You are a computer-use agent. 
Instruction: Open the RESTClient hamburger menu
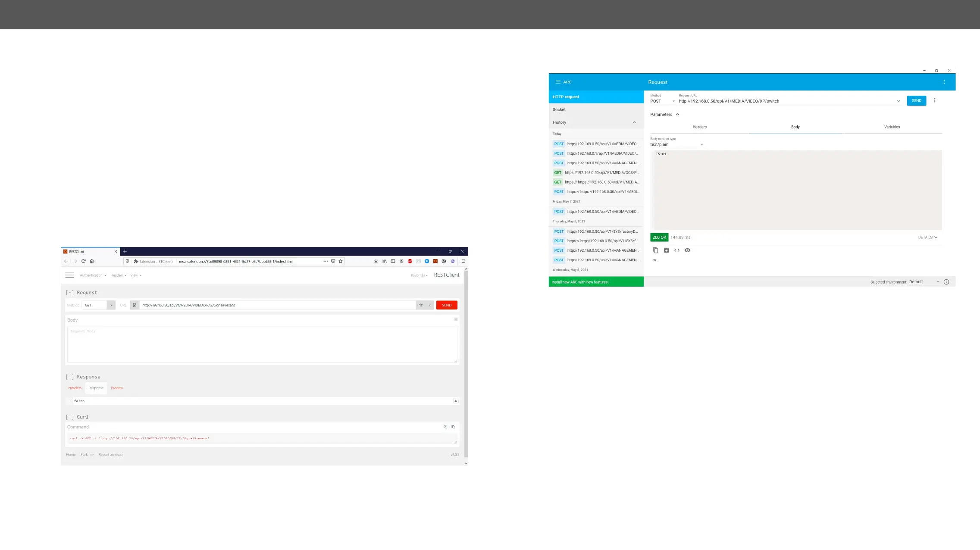[x=69, y=275]
